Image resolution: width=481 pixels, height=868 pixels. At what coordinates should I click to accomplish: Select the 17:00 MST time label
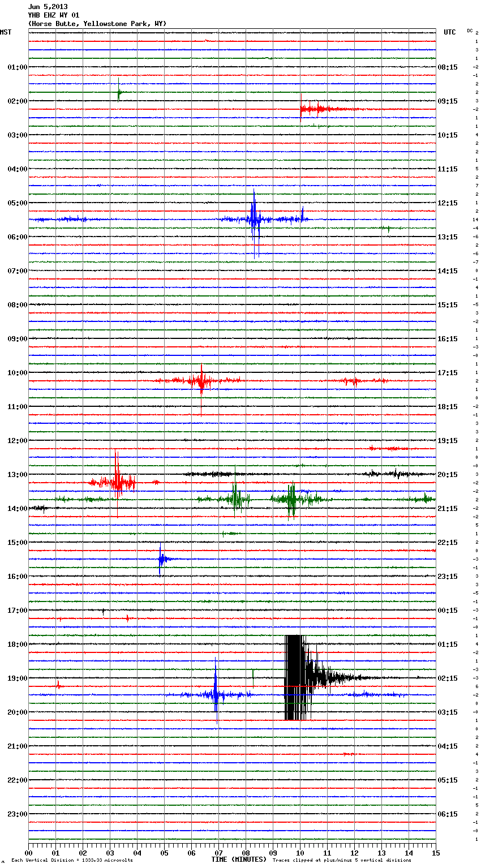point(18,611)
